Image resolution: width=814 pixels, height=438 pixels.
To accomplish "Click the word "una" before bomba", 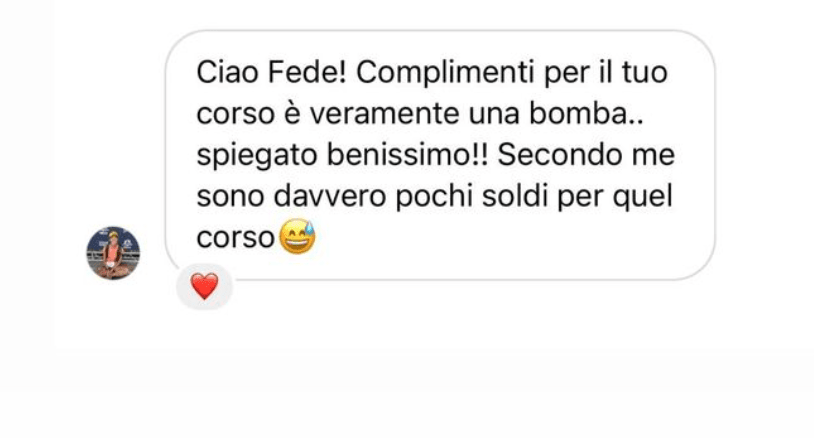I will click(x=494, y=115).
